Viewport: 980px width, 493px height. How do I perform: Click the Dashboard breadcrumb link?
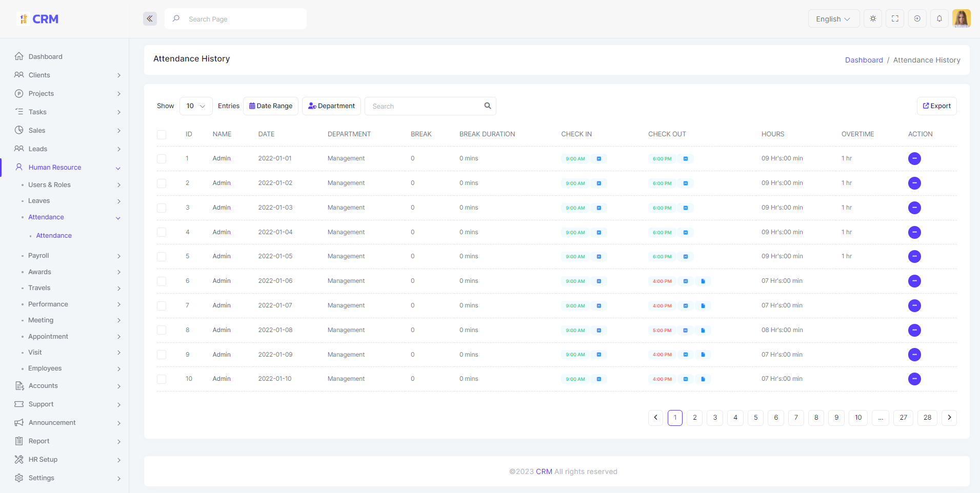pyautogui.click(x=864, y=60)
